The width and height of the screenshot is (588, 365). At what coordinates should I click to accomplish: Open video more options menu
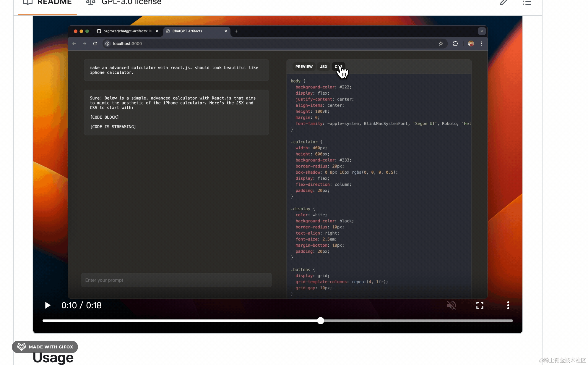(508, 305)
